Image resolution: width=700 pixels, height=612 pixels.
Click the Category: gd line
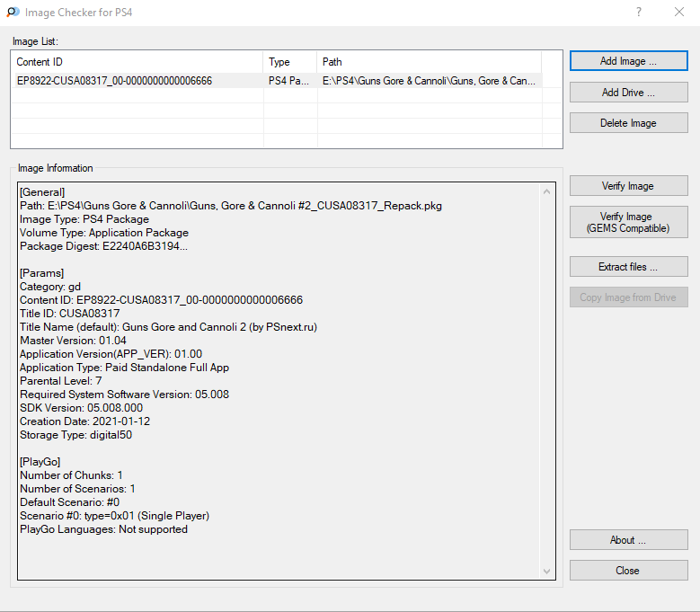(50, 286)
